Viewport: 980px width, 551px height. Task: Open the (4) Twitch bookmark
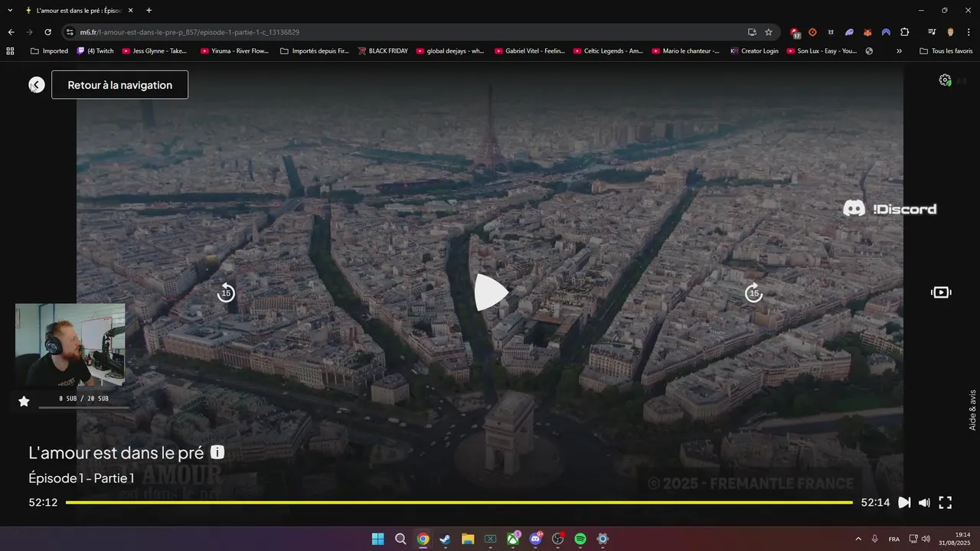96,51
